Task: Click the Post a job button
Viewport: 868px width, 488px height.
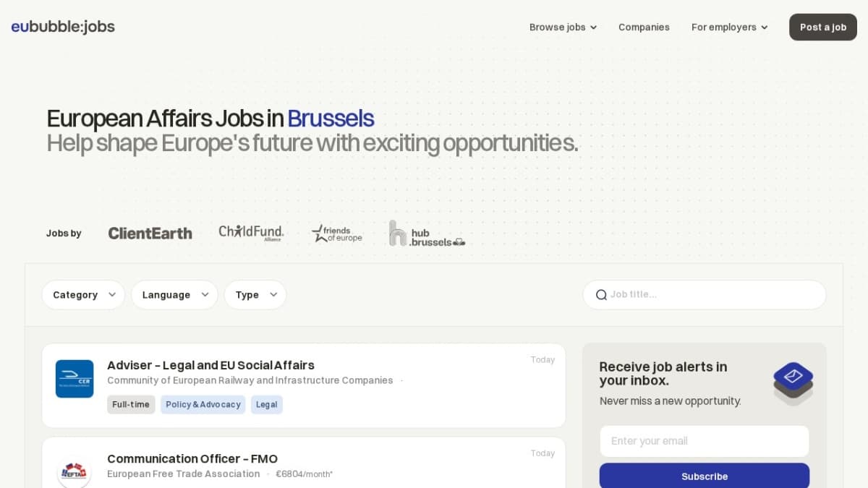Action: click(x=822, y=27)
